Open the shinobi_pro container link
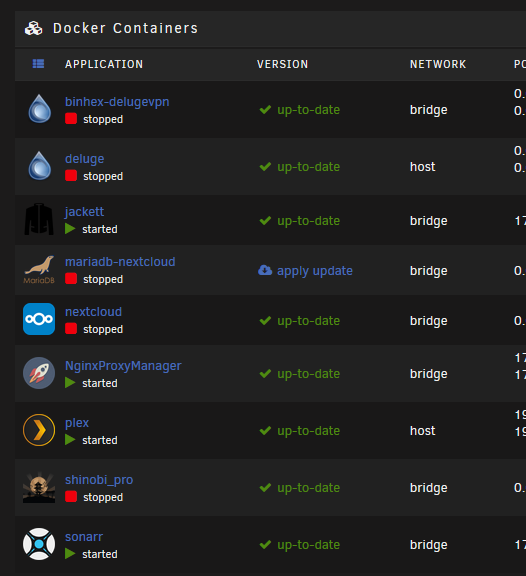 pyautogui.click(x=99, y=480)
